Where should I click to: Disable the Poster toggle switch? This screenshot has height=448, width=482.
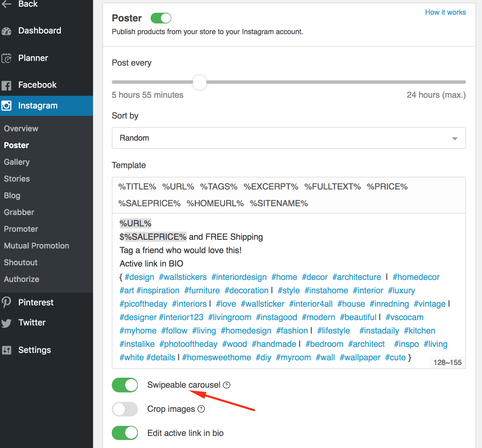[x=161, y=18]
